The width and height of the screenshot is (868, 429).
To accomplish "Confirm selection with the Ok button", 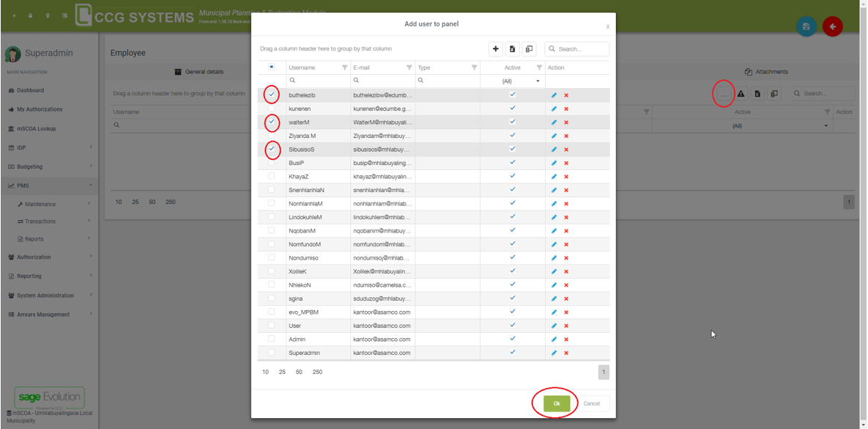I will 556,403.
